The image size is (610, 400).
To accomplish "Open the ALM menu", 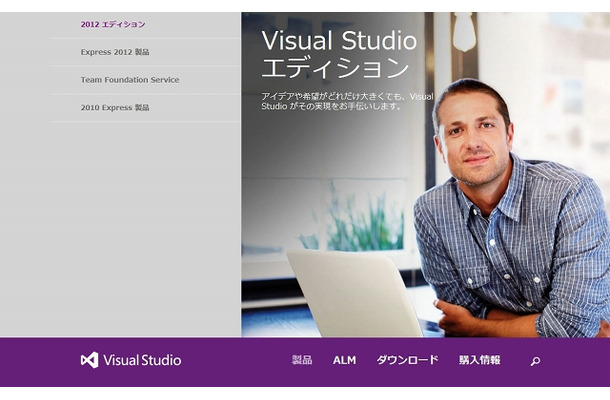I will 344,360.
